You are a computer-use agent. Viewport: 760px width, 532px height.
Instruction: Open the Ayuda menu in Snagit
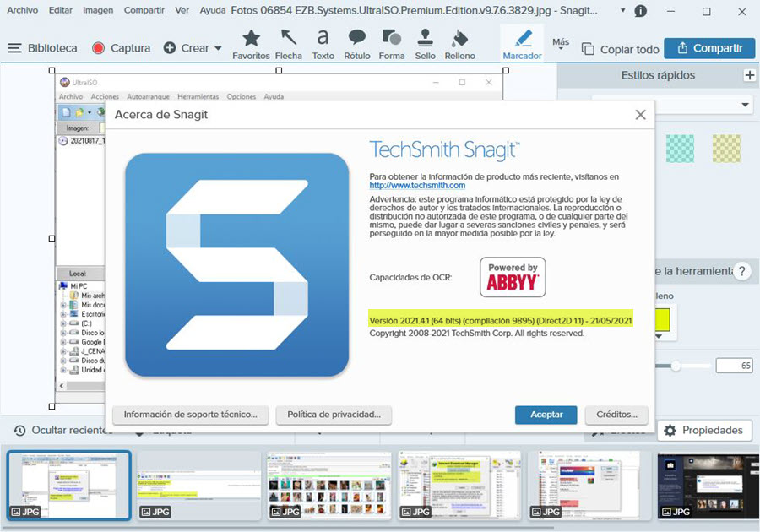(212, 10)
